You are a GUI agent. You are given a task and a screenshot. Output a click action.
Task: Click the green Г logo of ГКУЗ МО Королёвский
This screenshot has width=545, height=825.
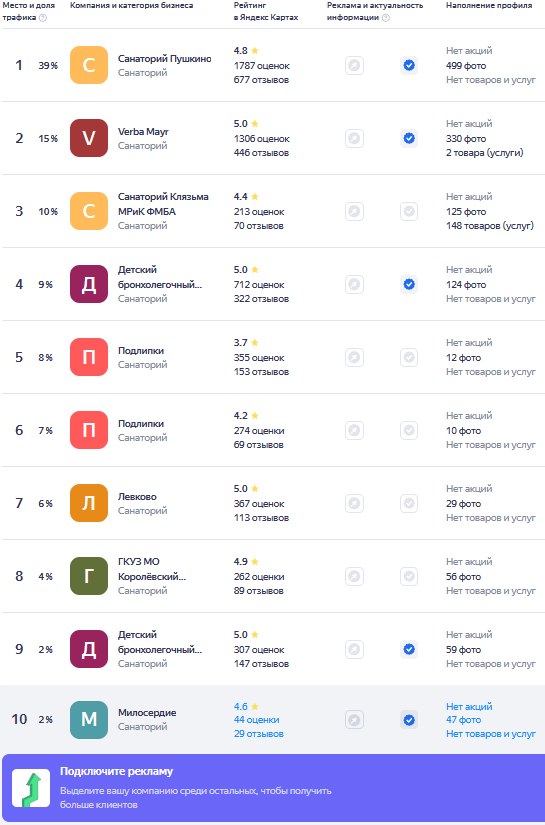pos(89,576)
